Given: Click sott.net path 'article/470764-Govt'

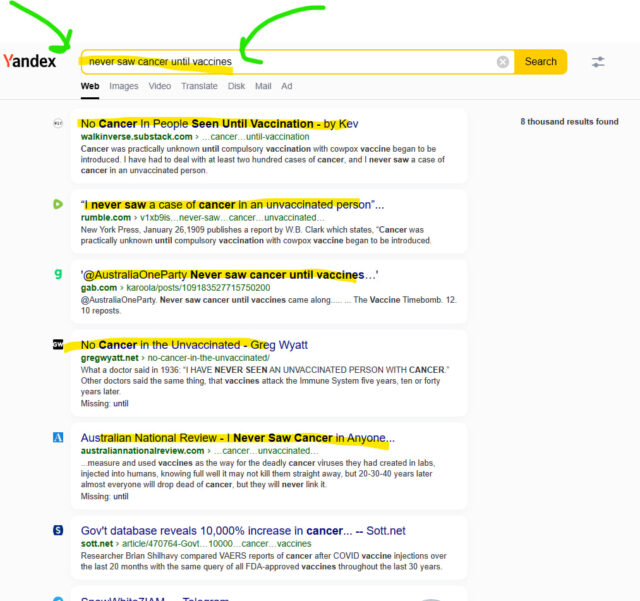Looking at the screenshot, I should (161, 543).
